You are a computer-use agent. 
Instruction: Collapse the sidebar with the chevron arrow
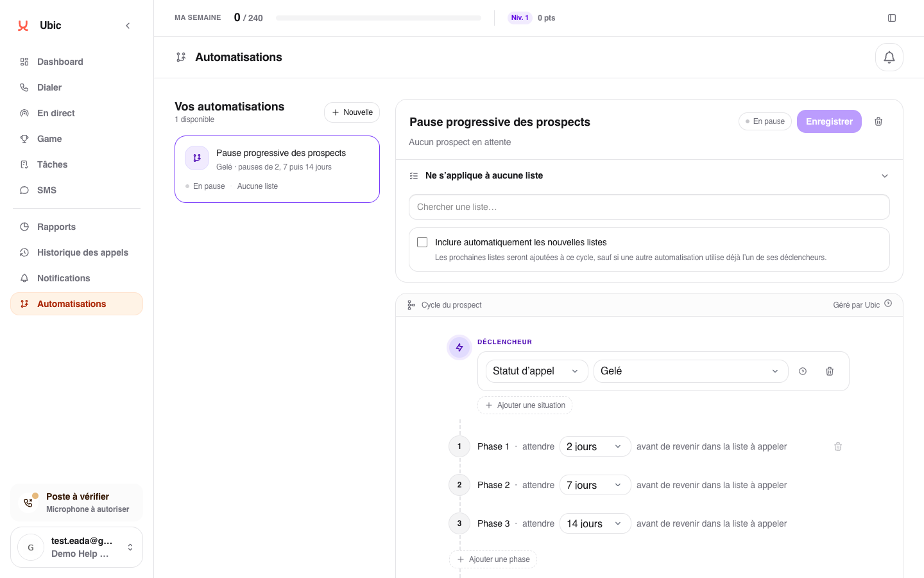coord(128,26)
